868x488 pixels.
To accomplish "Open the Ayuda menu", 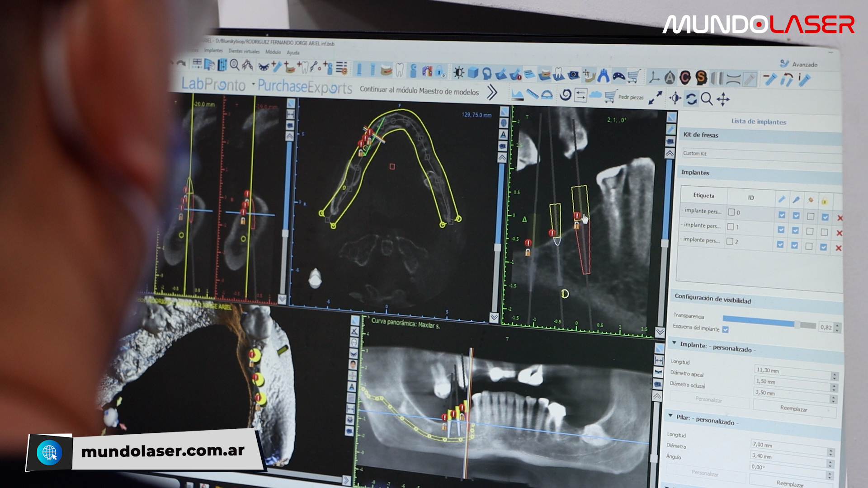I will click(x=293, y=52).
